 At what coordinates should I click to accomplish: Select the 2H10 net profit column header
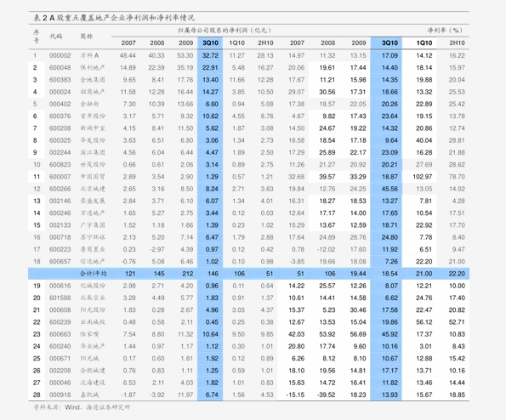point(265,43)
